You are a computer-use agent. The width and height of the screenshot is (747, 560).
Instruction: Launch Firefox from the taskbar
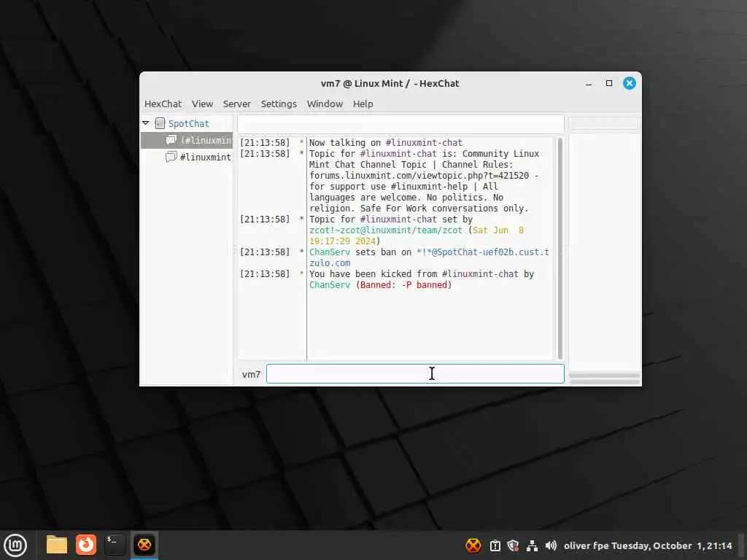86,545
